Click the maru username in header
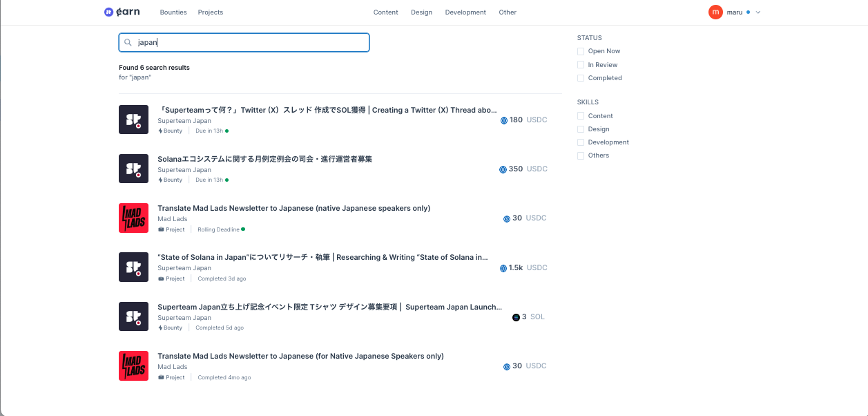 [x=735, y=12]
